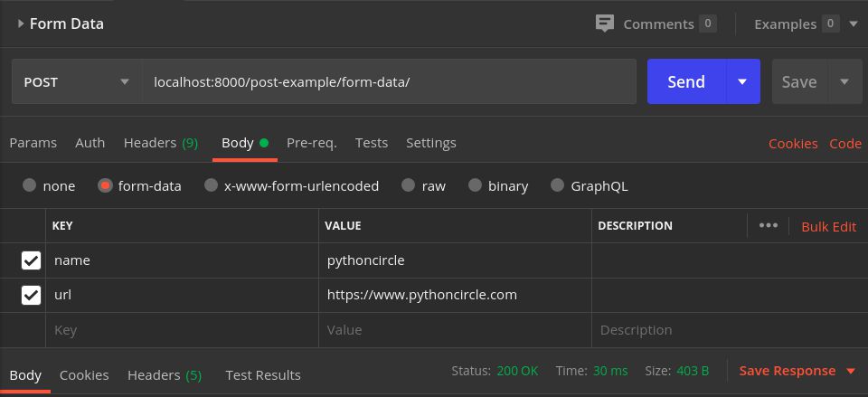This screenshot has height=397, width=868.
Task: Click the Bulk Edit link
Action: pyautogui.click(x=829, y=226)
